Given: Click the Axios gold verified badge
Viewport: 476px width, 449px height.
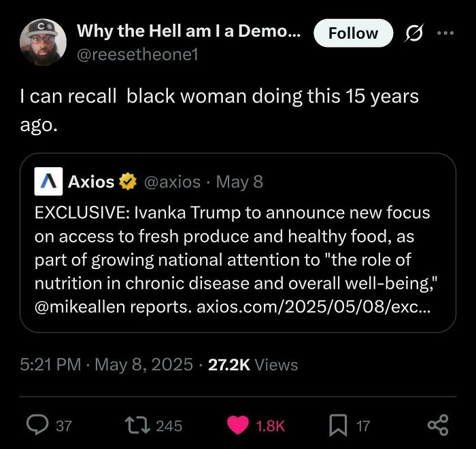Looking at the screenshot, I should point(127,181).
